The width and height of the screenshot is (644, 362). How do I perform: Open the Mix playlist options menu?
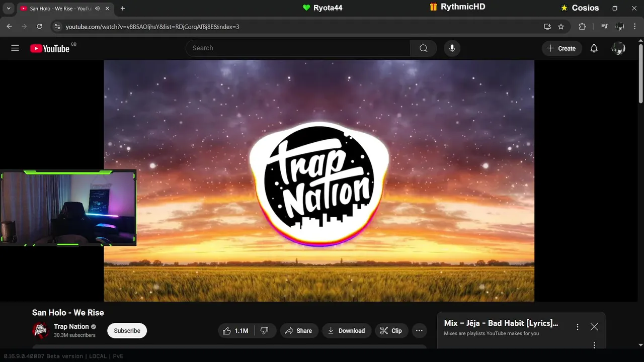tap(578, 327)
